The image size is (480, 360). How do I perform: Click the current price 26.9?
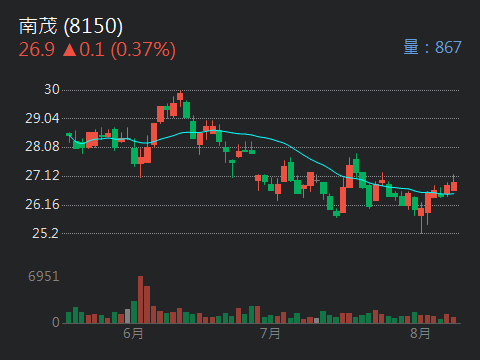click(37, 50)
